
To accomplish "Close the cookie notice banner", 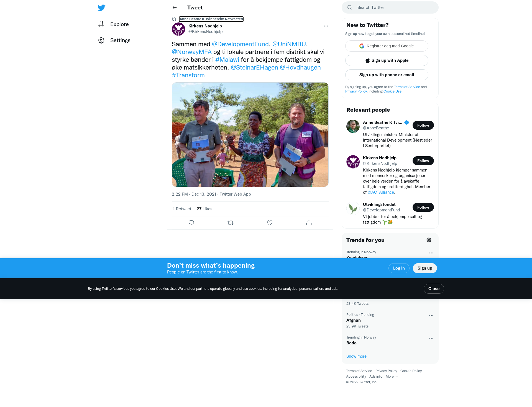I will (x=434, y=289).
